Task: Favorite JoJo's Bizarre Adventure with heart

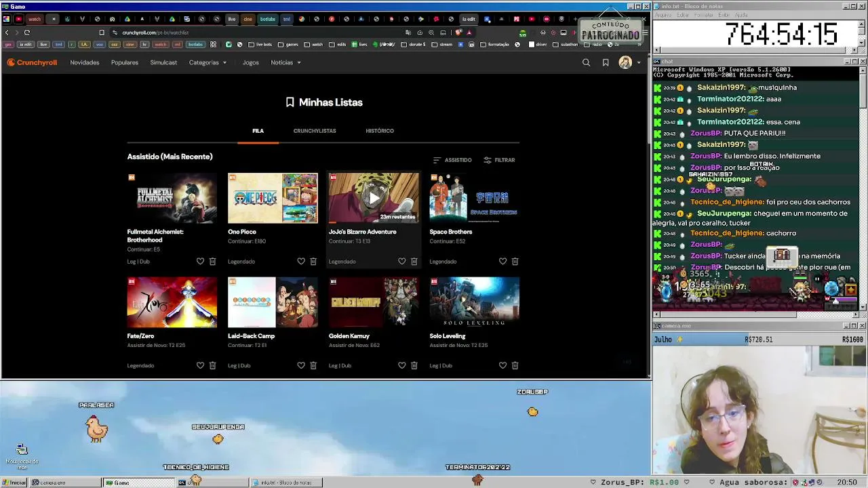Action: (x=402, y=261)
